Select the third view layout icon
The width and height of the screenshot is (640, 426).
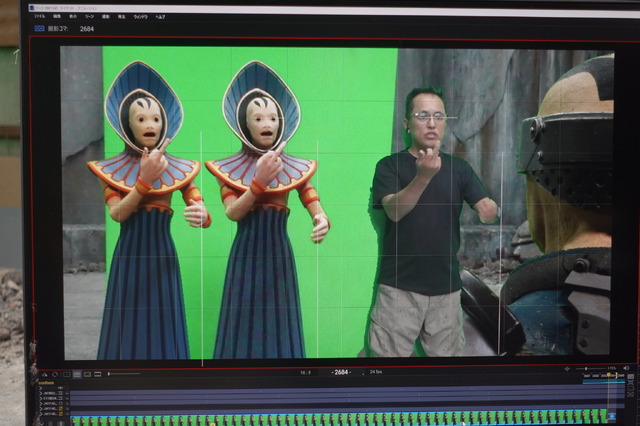click(87, 374)
